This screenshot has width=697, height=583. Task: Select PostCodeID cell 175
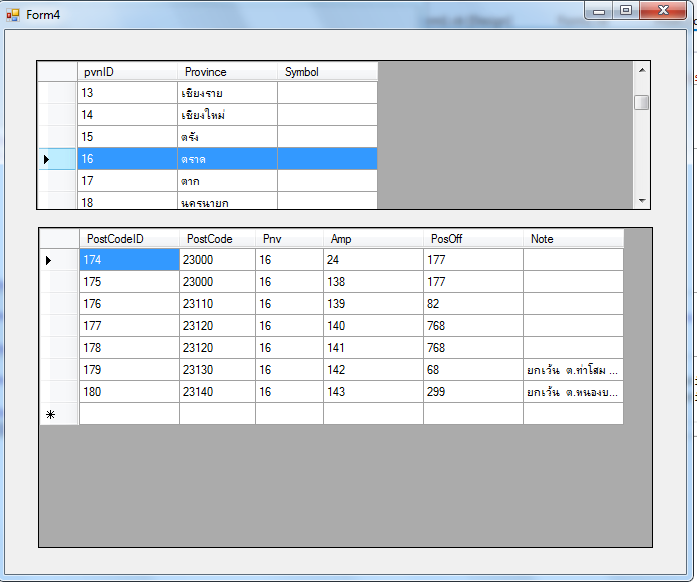(x=129, y=282)
